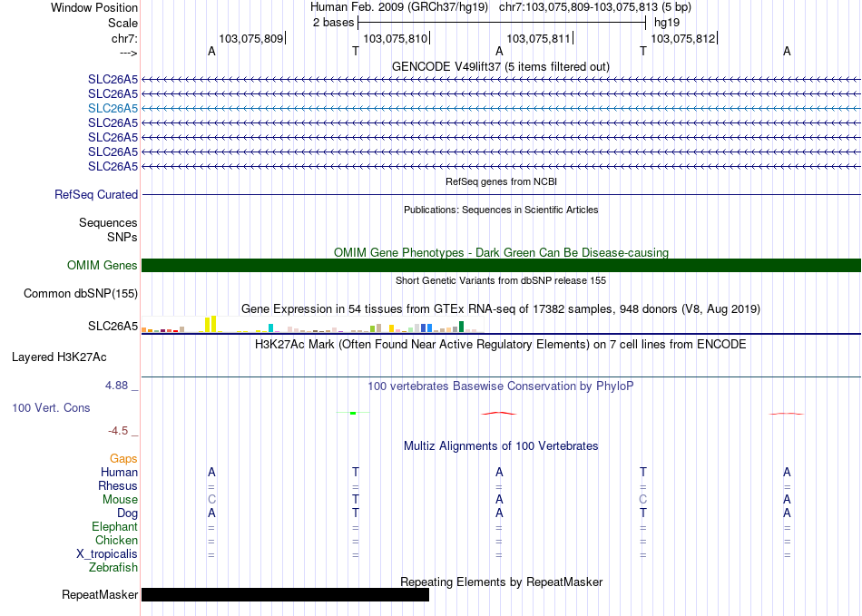Open Publications: Sequences in Scientific Articles title

click(501, 210)
